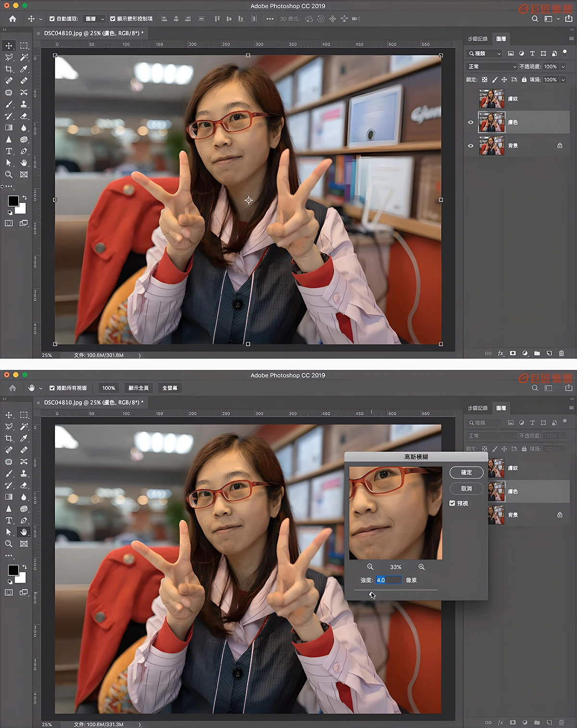Click the zoom out magnifier in Gaussian Blur dialog
Screen dimensions: 577x728
370,567
